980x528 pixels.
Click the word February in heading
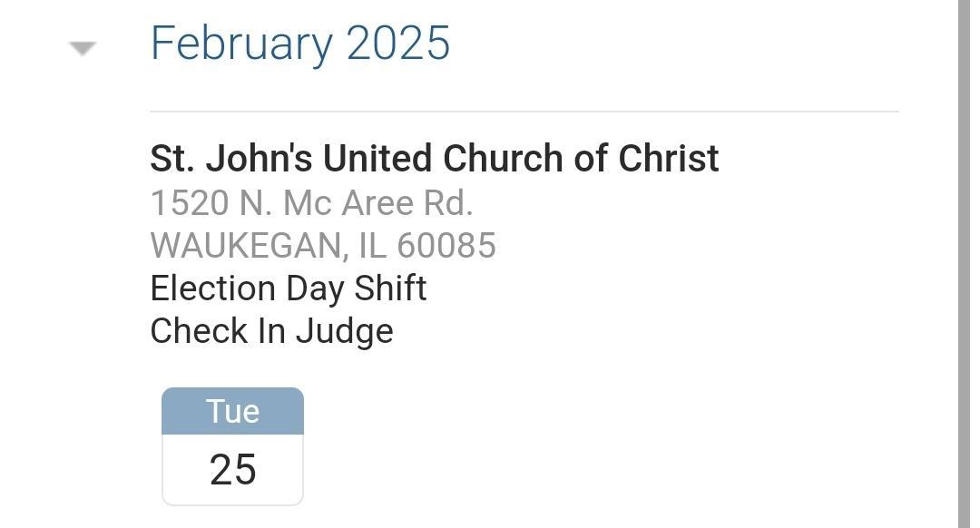[x=242, y=44]
